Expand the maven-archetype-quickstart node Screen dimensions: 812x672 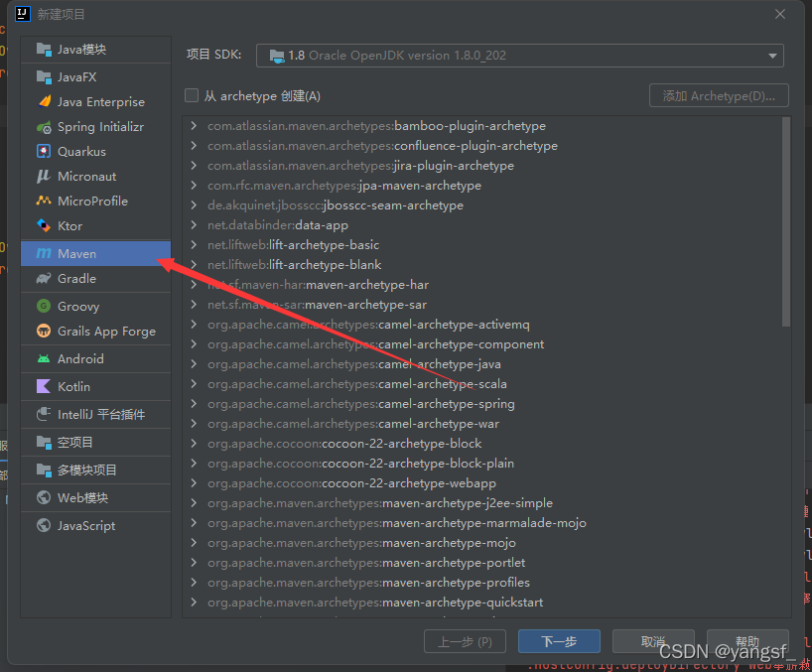tap(194, 603)
